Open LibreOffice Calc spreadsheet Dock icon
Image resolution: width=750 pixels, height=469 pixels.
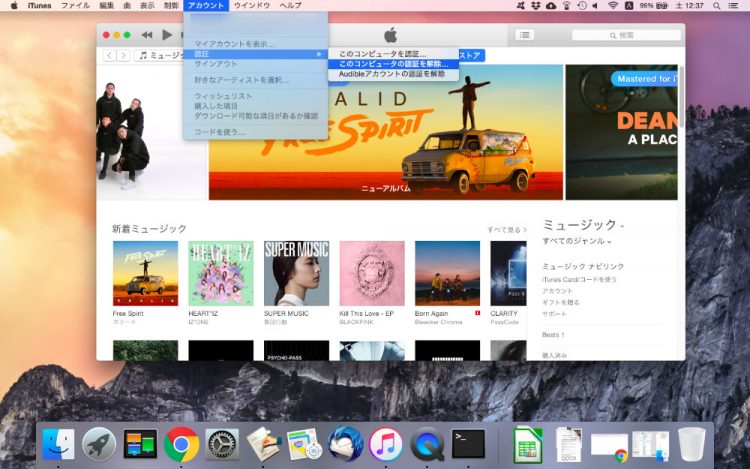(x=528, y=446)
